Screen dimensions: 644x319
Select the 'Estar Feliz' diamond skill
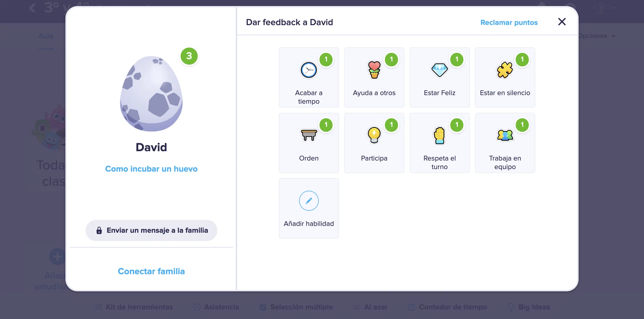[439, 77]
